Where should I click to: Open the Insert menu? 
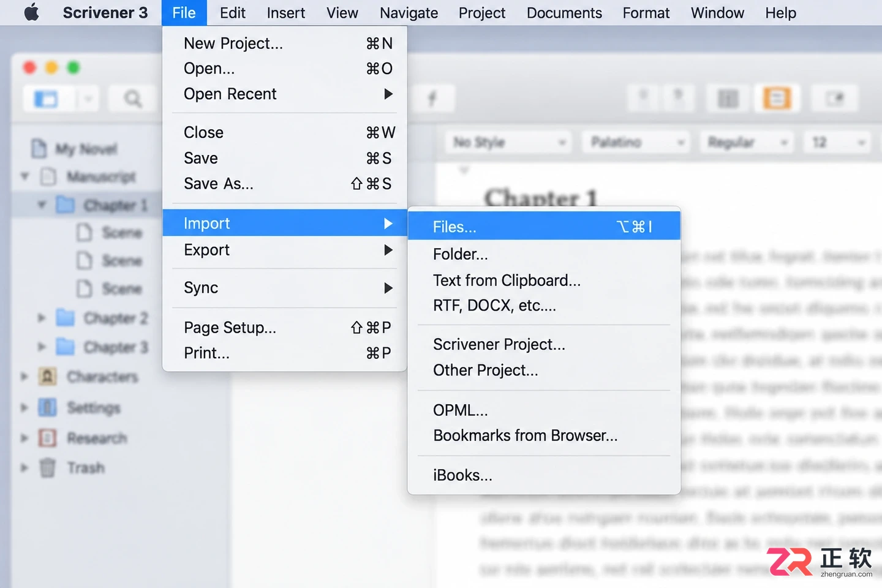[x=286, y=13]
